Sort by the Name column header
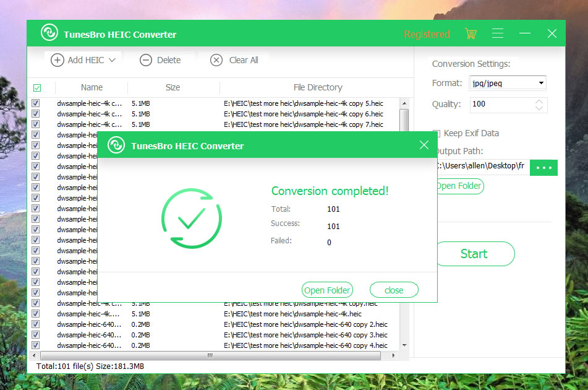Viewport: 588px width, 390px height. coord(92,87)
